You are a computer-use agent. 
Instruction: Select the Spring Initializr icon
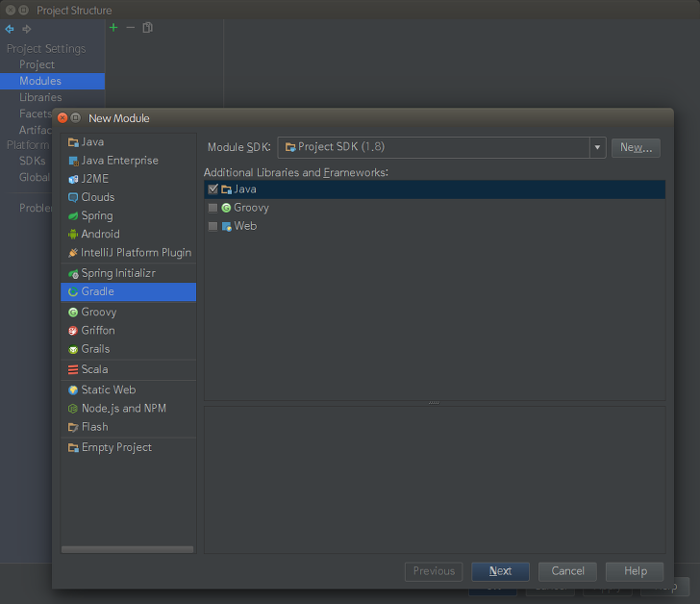click(73, 273)
